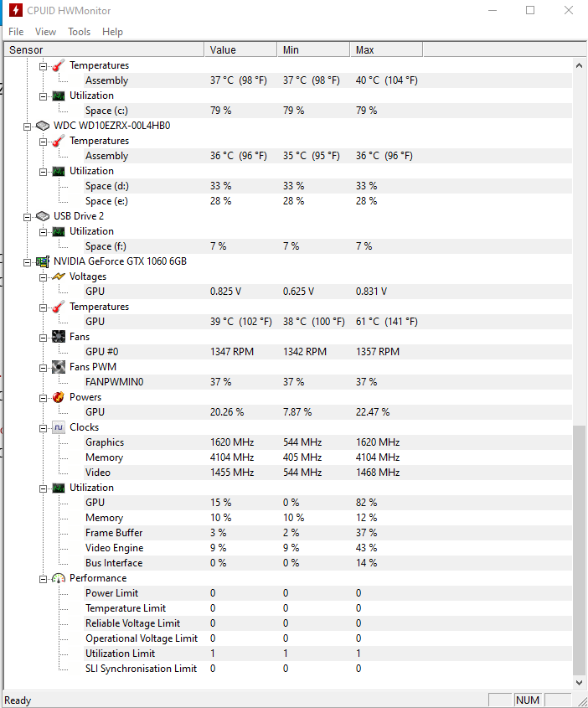Collapse the Performance tree section
588x708 pixels.
[x=43, y=579]
